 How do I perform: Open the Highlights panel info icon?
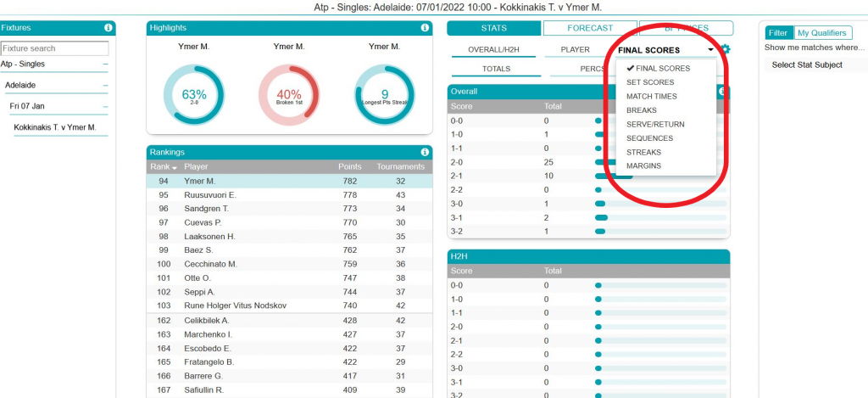point(425,28)
